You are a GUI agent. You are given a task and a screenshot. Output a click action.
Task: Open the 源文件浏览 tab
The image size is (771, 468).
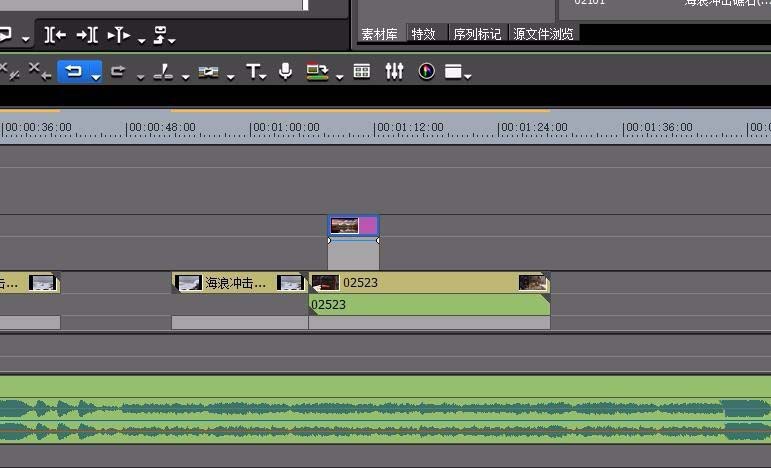pos(544,34)
